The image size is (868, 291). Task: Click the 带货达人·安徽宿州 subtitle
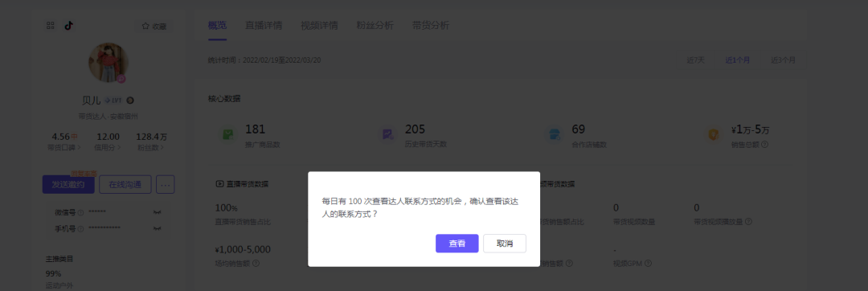coord(108,117)
